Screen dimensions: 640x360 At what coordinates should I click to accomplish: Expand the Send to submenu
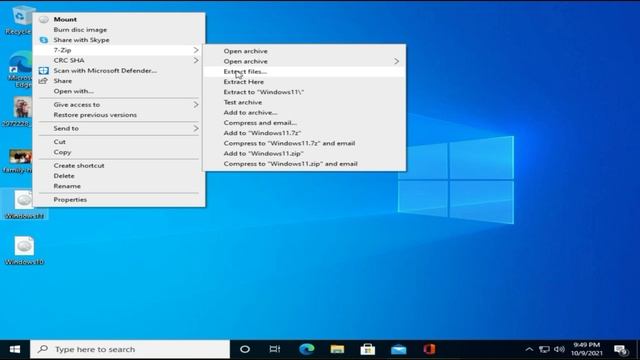pyautogui.click(x=119, y=128)
